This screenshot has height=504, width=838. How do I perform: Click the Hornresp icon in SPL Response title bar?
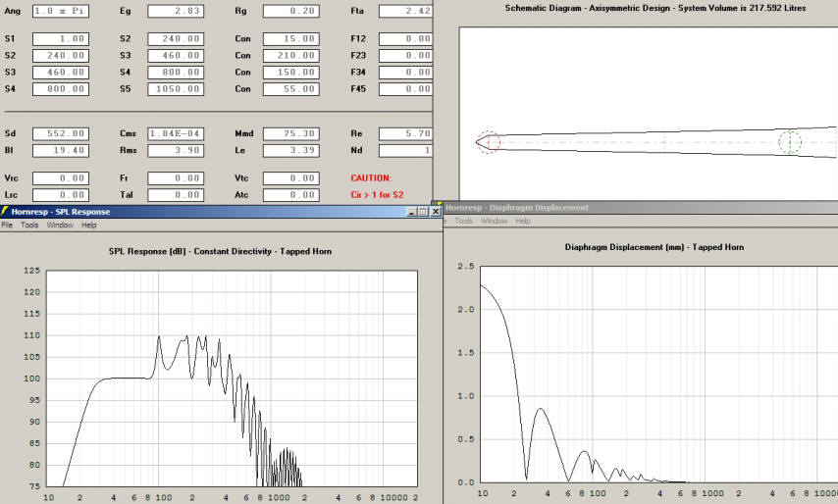(4, 212)
